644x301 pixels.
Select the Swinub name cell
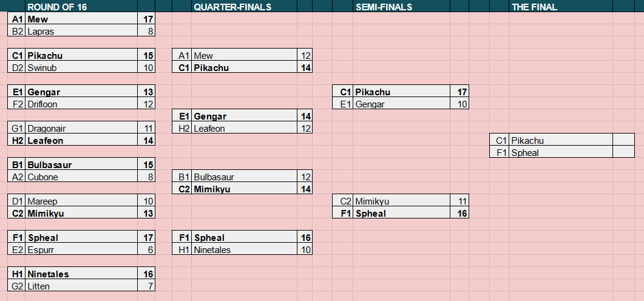[x=81, y=68]
